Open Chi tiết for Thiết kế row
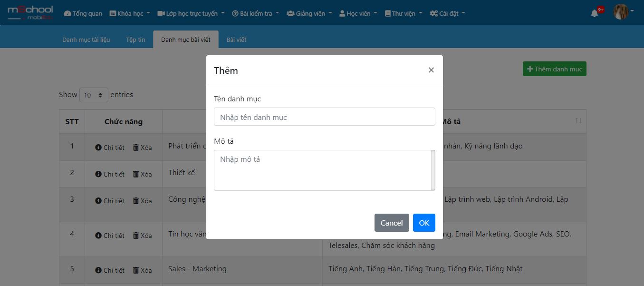644x286 pixels. click(x=110, y=174)
